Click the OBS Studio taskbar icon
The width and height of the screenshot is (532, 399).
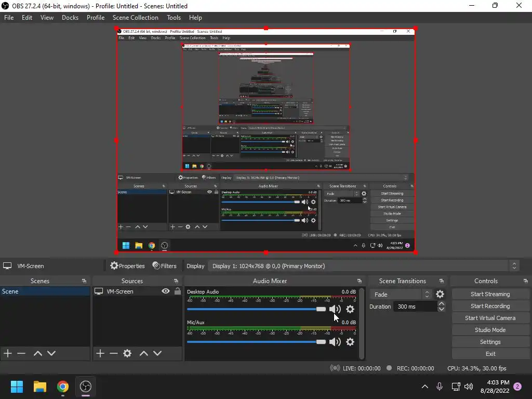click(86, 387)
